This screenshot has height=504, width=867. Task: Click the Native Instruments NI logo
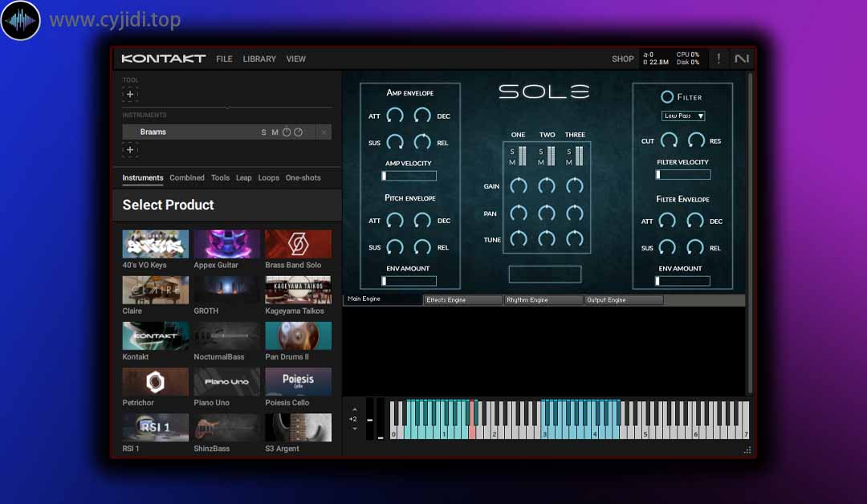pyautogui.click(x=742, y=59)
